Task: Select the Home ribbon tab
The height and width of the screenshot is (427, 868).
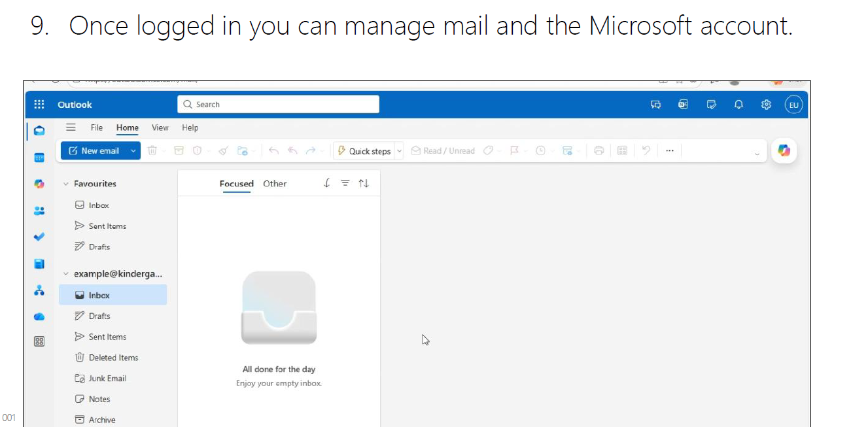Action: pos(128,128)
